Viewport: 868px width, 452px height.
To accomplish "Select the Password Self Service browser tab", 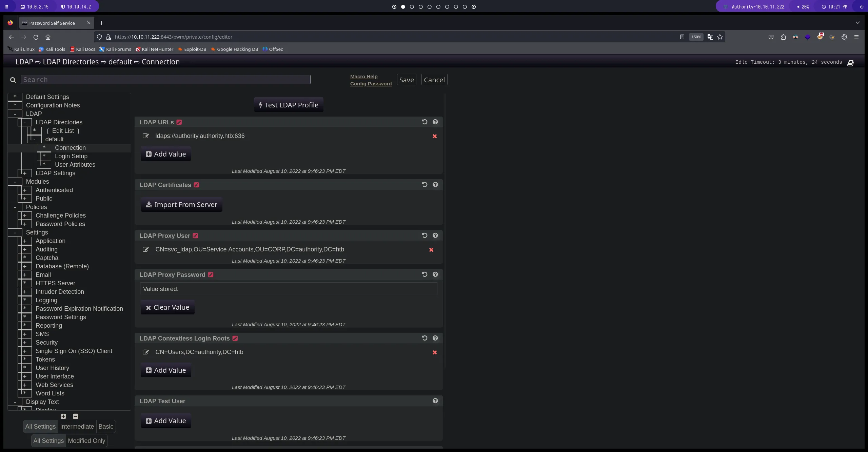I will click(x=52, y=23).
